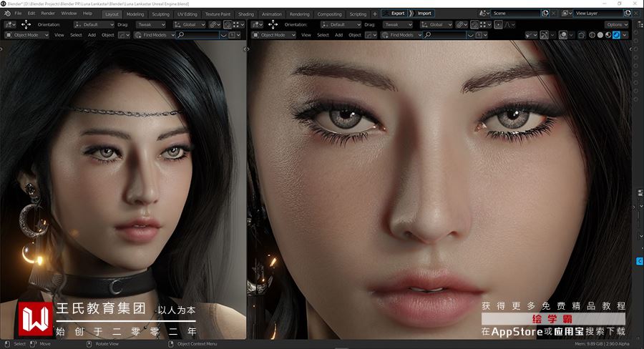Click the new scene icon beside Scene field
This screenshot has height=349, width=644.
tap(545, 14)
